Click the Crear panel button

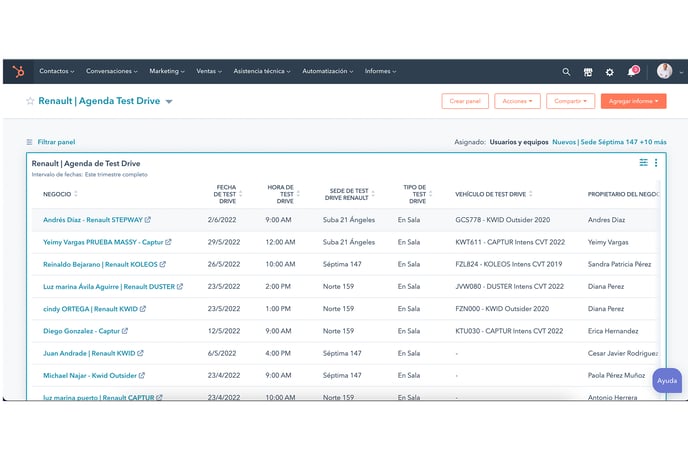coord(465,101)
